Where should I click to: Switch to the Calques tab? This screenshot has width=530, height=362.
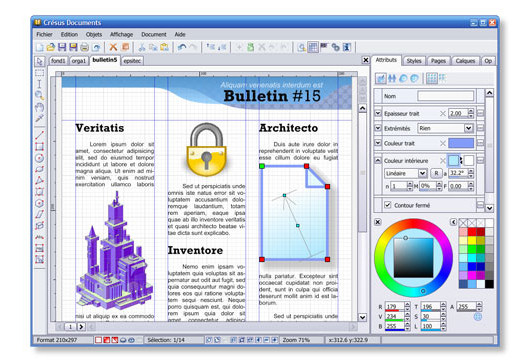(465, 61)
